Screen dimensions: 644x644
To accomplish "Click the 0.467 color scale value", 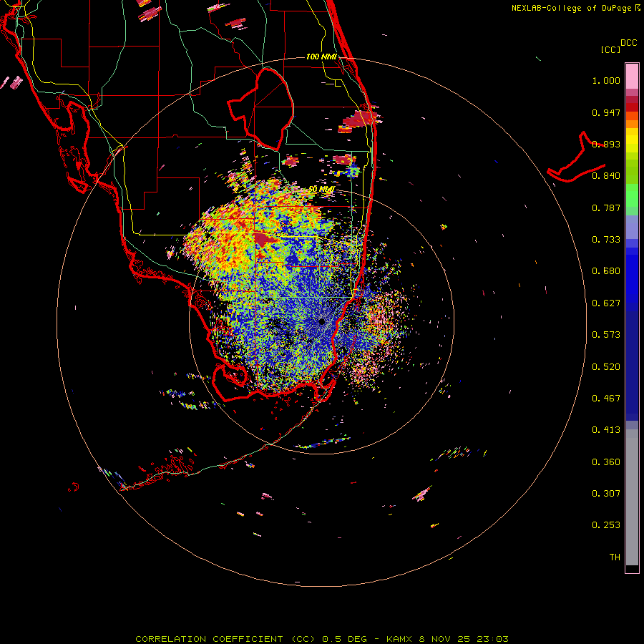I will [606, 399].
